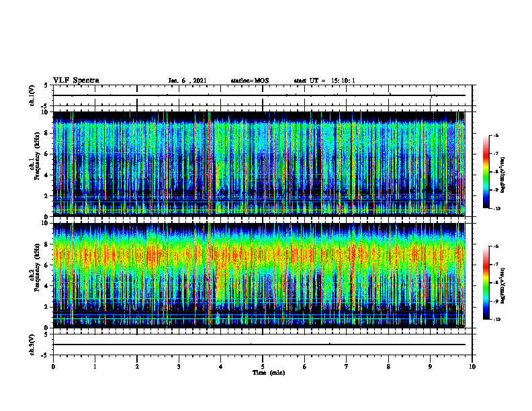Click the ch.2 frequency tick label "8"
The width and height of the screenshot is (532, 411).
pos(47,244)
